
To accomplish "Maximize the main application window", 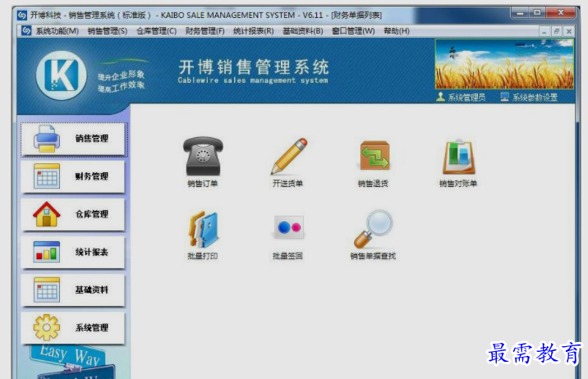I will tap(537, 13).
